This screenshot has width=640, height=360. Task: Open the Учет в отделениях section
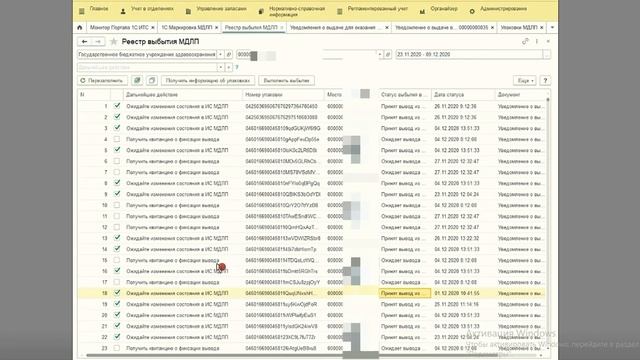click(147, 9)
